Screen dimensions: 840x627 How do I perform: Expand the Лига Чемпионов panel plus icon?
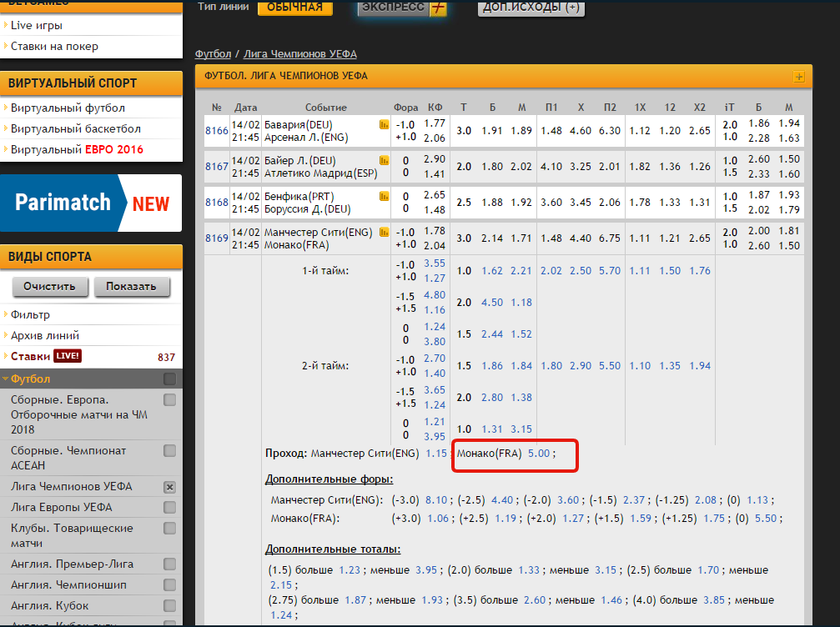(799, 77)
